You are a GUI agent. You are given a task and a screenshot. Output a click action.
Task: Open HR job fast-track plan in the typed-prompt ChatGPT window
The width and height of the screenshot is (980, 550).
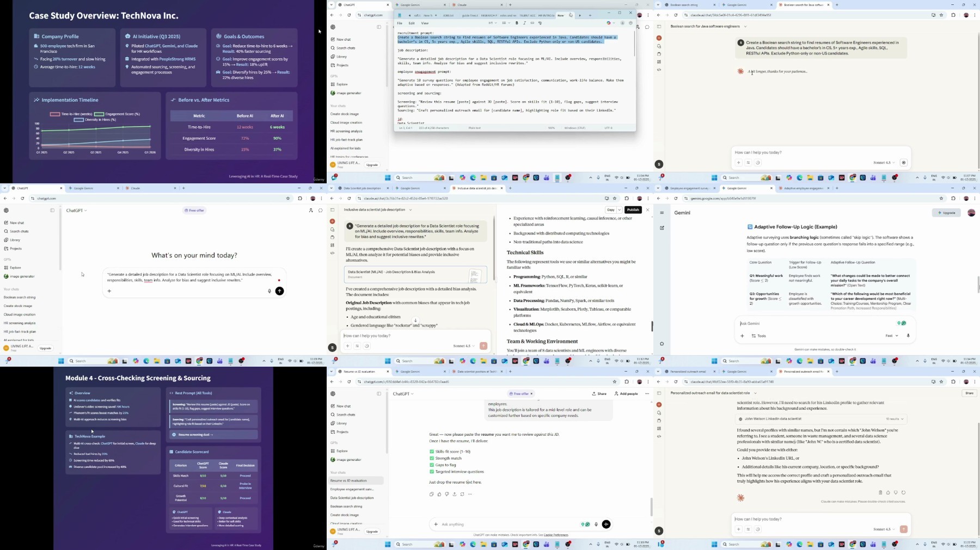(x=20, y=332)
